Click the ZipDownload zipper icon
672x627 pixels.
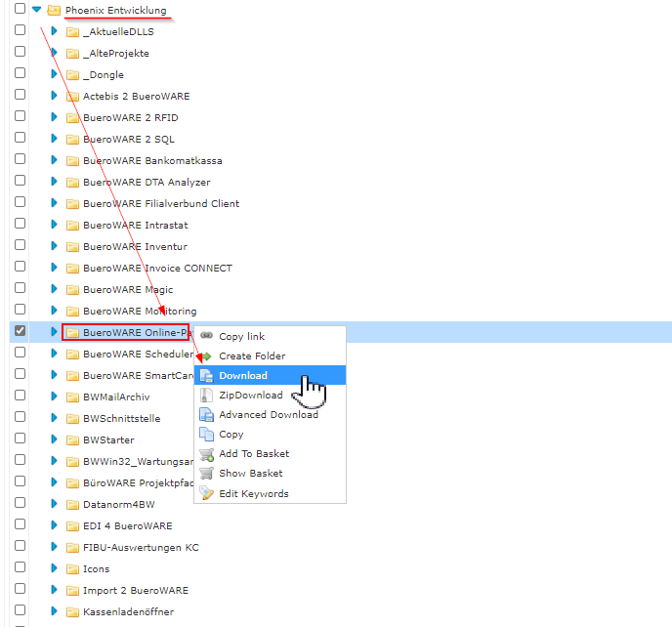coord(206,396)
